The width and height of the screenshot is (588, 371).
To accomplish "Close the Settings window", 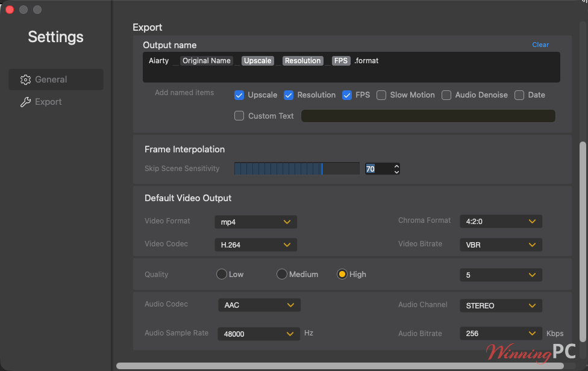I will pyautogui.click(x=10, y=10).
